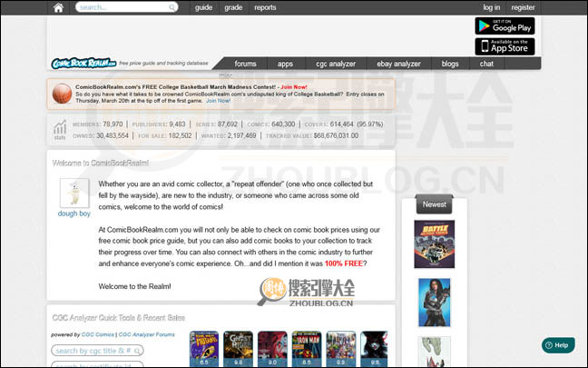Open the Ghost Rider 9.8 sale thumbnail
The width and height of the screenshot is (588, 368).
coord(238,349)
